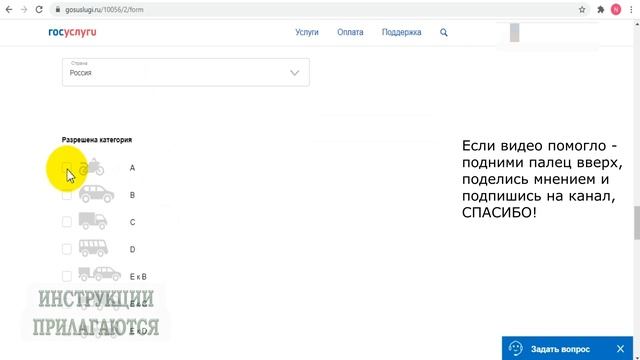Check the category C truck checkbox

(67, 222)
